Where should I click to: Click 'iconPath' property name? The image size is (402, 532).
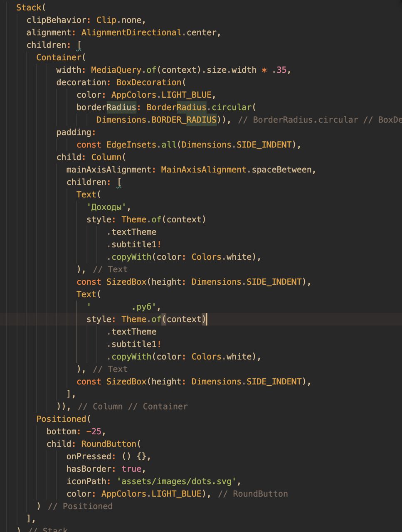[x=86, y=481]
